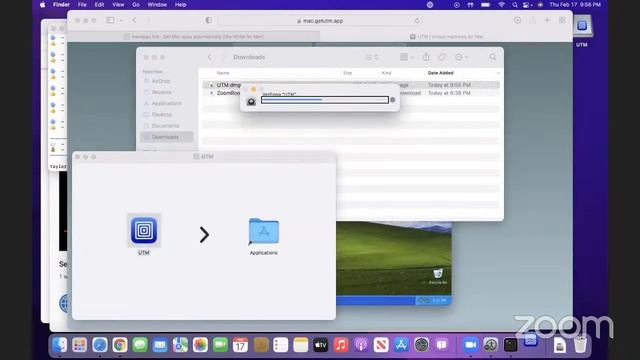Click the disk image icon in verifying dialog
Image resolution: width=640 pixels, height=360 pixels.
click(x=251, y=101)
